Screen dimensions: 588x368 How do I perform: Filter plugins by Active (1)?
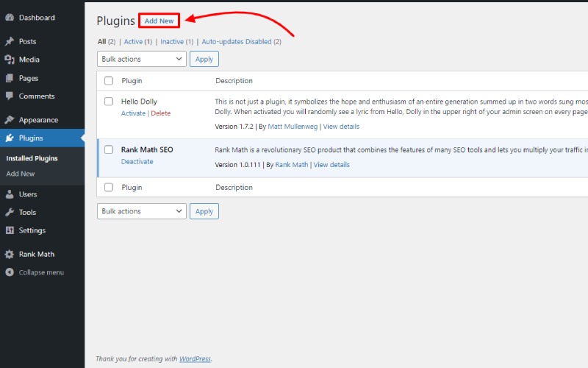[138, 42]
